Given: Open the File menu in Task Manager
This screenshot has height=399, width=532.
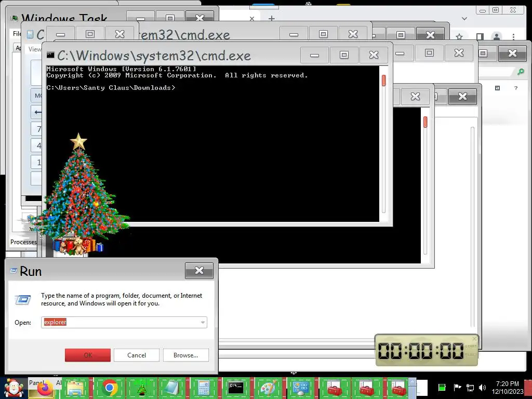Looking at the screenshot, I should [x=16, y=33].
